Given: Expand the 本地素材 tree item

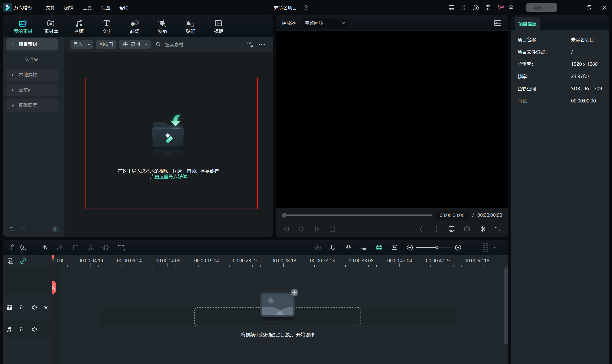Looking at the screenshot, I should coord(13,75).
